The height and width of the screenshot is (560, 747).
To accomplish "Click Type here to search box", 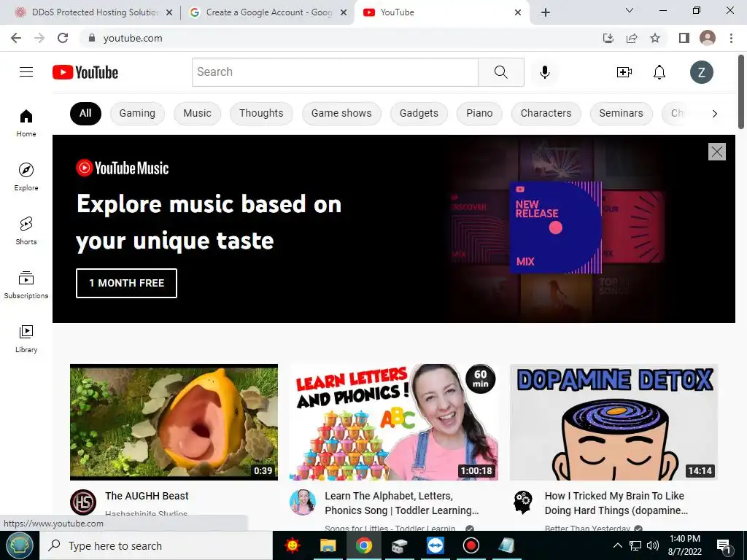I will coord(155,545).
